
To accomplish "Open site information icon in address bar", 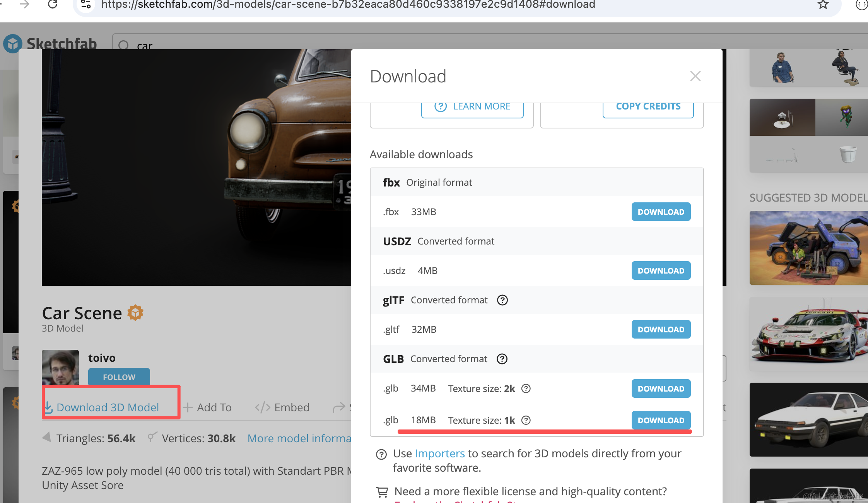I will click(86, 4).
